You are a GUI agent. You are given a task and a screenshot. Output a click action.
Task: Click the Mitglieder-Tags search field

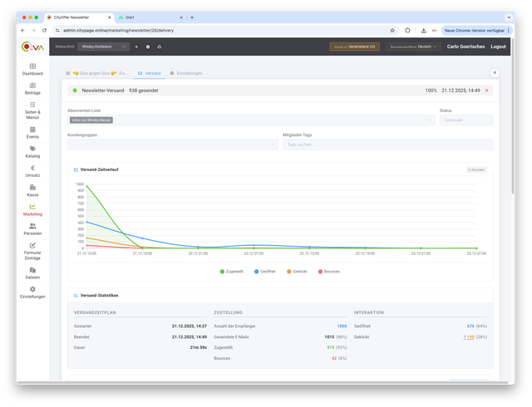(387, 145)
